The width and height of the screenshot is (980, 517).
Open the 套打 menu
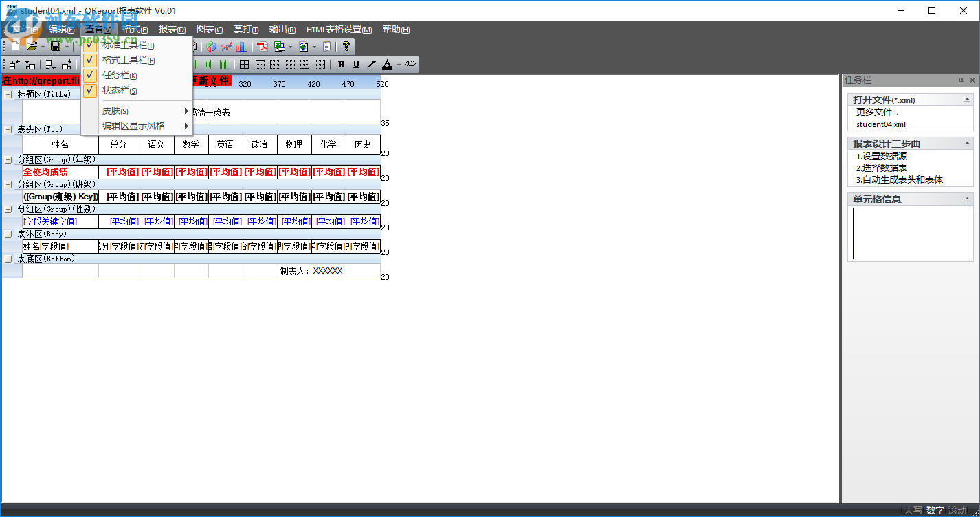(x=246, y=30)
